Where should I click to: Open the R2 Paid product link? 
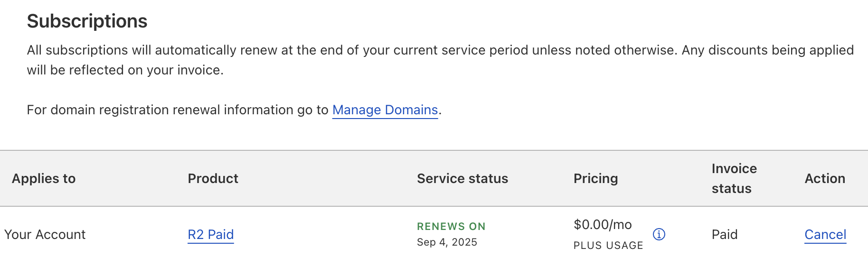tap(211, 235)
